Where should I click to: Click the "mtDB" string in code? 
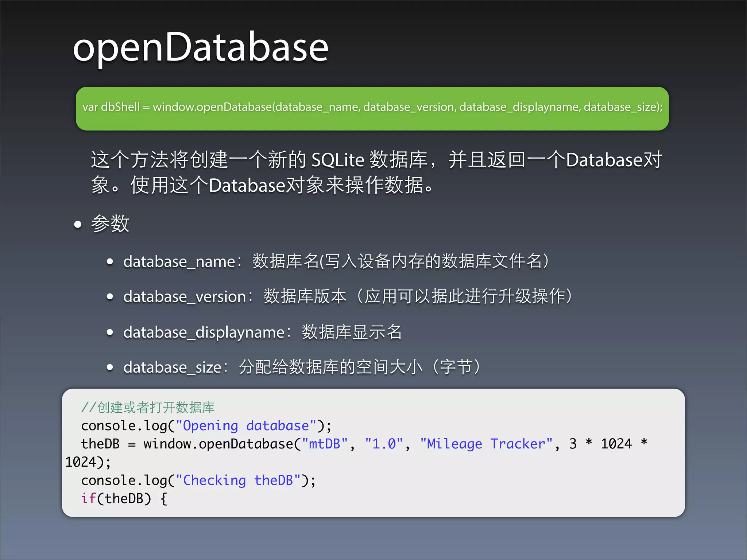[325, 444]
